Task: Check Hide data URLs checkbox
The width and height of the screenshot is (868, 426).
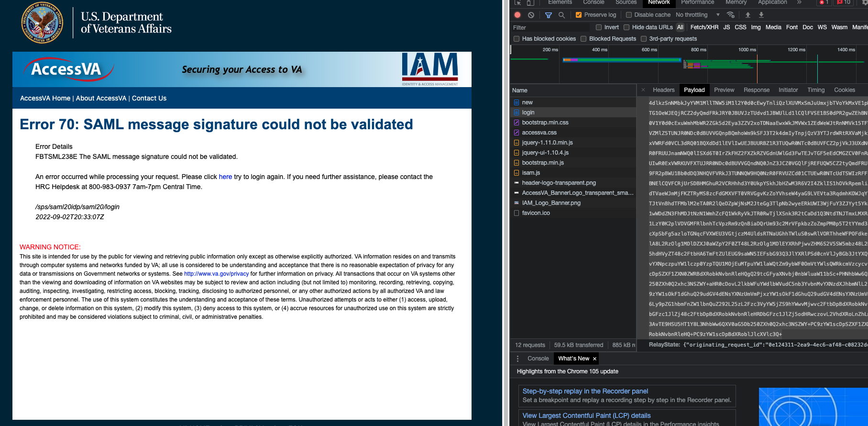Action: [x=626, y=27]
